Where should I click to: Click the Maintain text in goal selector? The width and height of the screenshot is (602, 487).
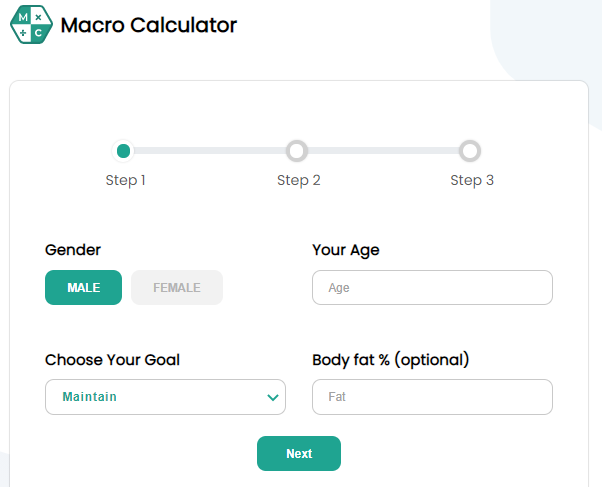pyautogui.click(x=89, y=396)
